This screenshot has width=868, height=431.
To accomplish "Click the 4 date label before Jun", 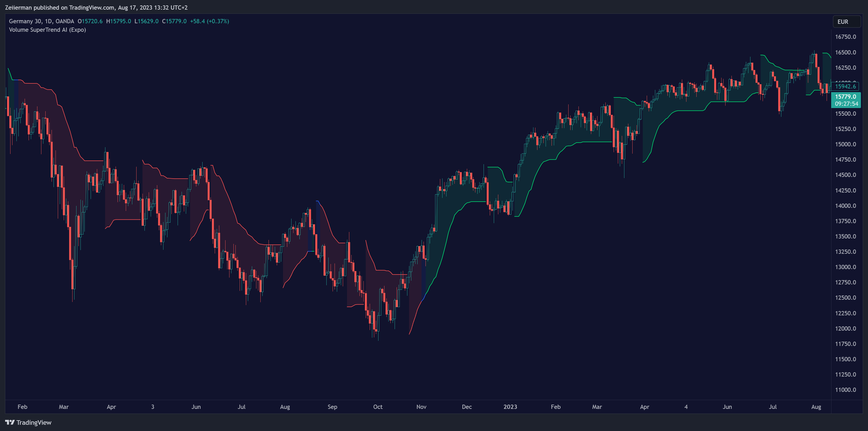I will (x=686, y=407).
